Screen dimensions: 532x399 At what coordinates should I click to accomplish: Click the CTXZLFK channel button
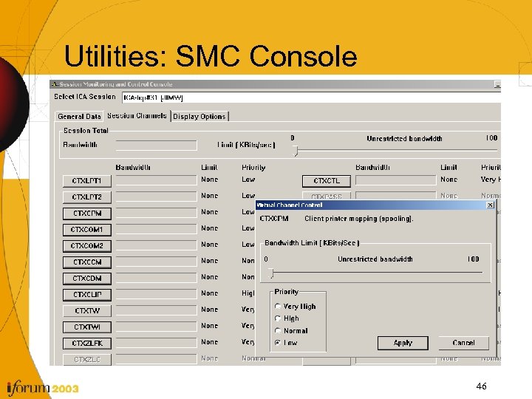tap(87, 344)
